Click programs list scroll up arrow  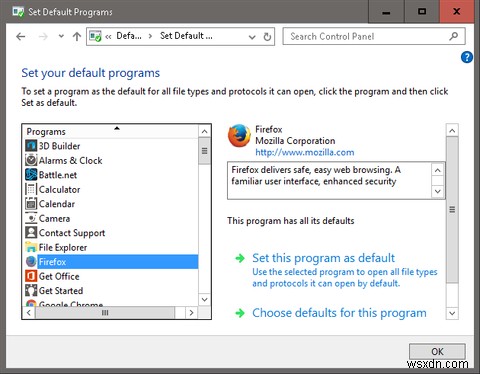(x=205, y=131)
